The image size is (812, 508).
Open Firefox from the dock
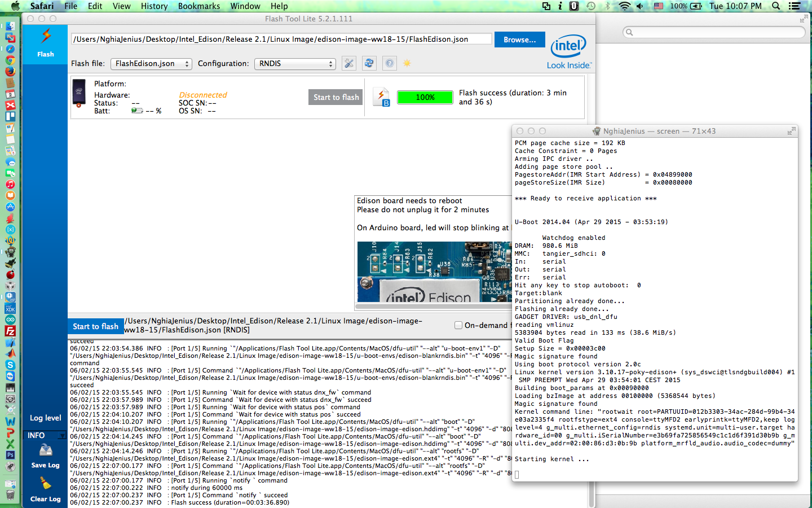(x=10, y=72)
